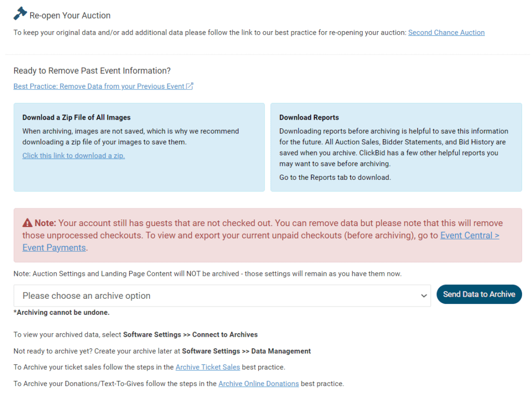The height and width of the screenshot is (396, 532).
Task: Click the external link icon beside Best Practice
Action: 190,86
